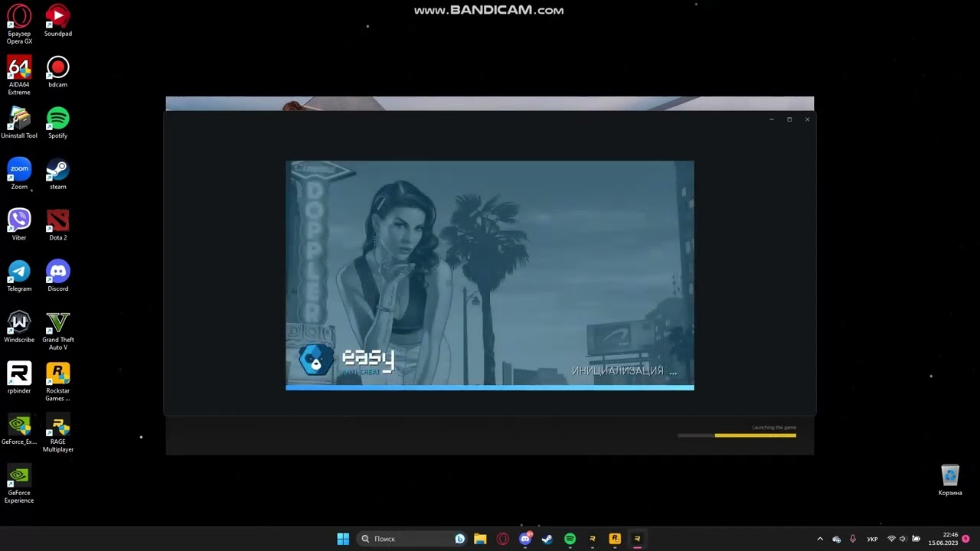Open Steam from the taskbar
This screenshot has width=980, height=551.
[x=547, y=539]
